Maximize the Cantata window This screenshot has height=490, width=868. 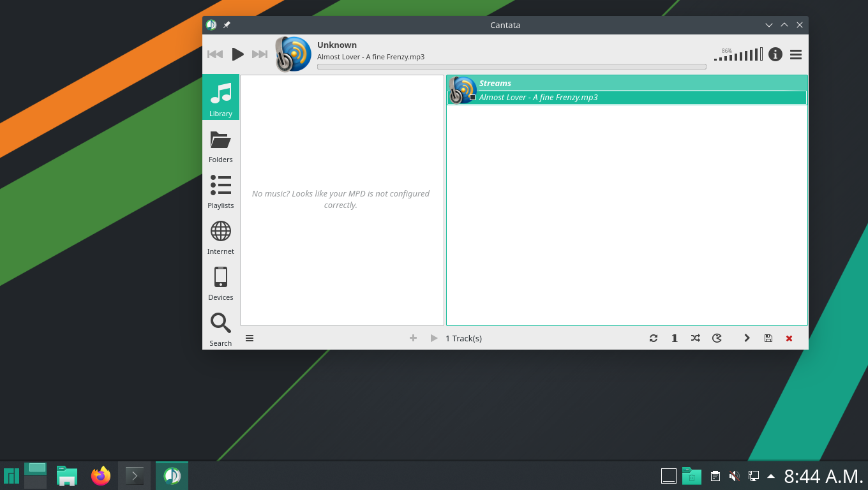pos(784,25)
